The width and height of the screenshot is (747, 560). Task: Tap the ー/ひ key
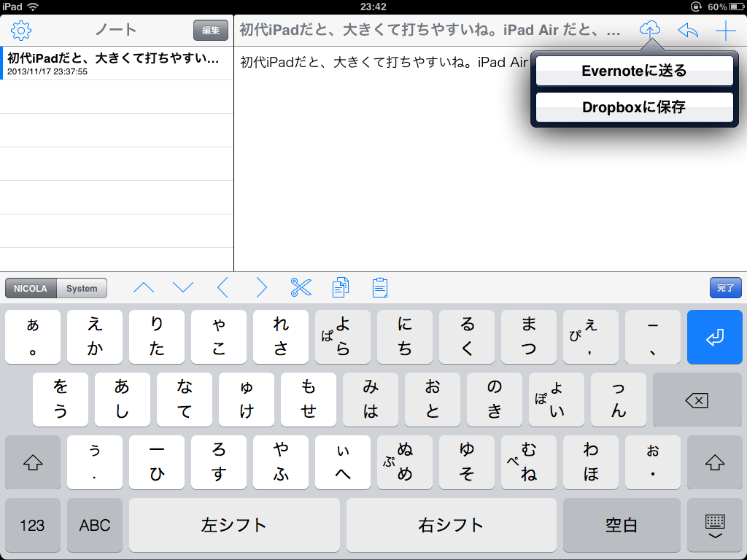pos(157,462)
